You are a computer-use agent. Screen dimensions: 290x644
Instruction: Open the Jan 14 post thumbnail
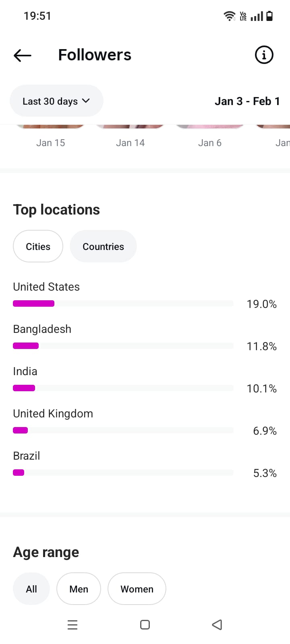click(130, 127)
